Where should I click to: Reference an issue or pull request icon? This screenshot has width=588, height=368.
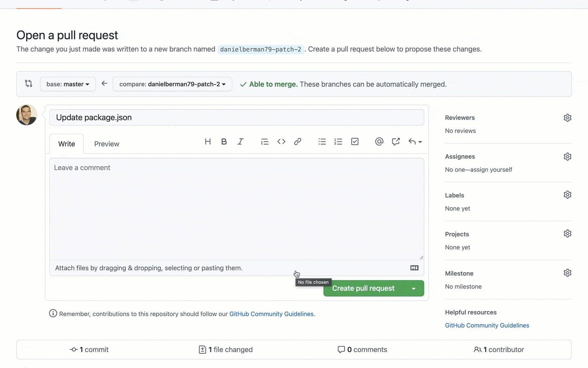396,141
